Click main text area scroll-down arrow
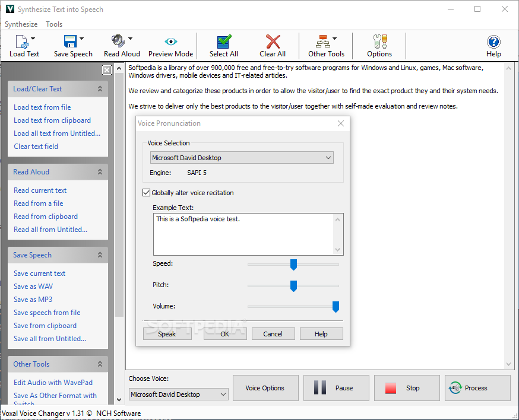The height and width of the screenshot is (420, 519). (x=508, y=364)
